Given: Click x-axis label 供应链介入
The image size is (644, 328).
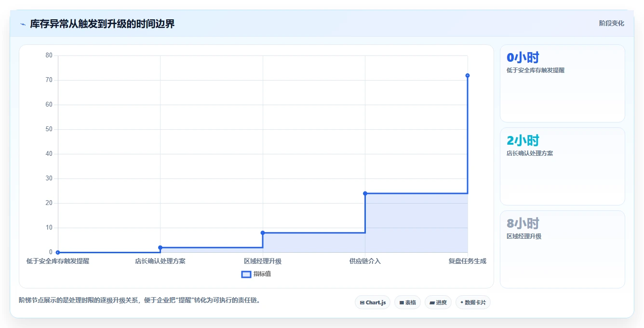Looking at the screenshot, I should coord(365,261).
